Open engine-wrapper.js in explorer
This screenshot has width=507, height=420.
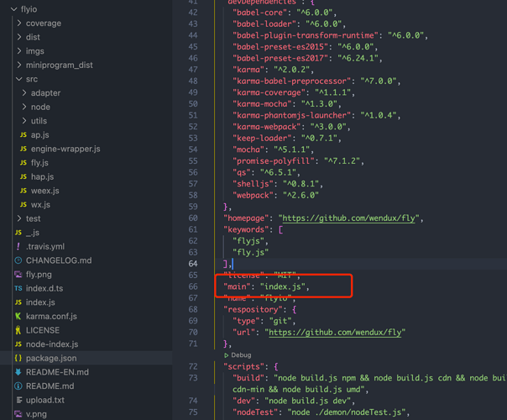pyautogui.click(x=65, y=149)
